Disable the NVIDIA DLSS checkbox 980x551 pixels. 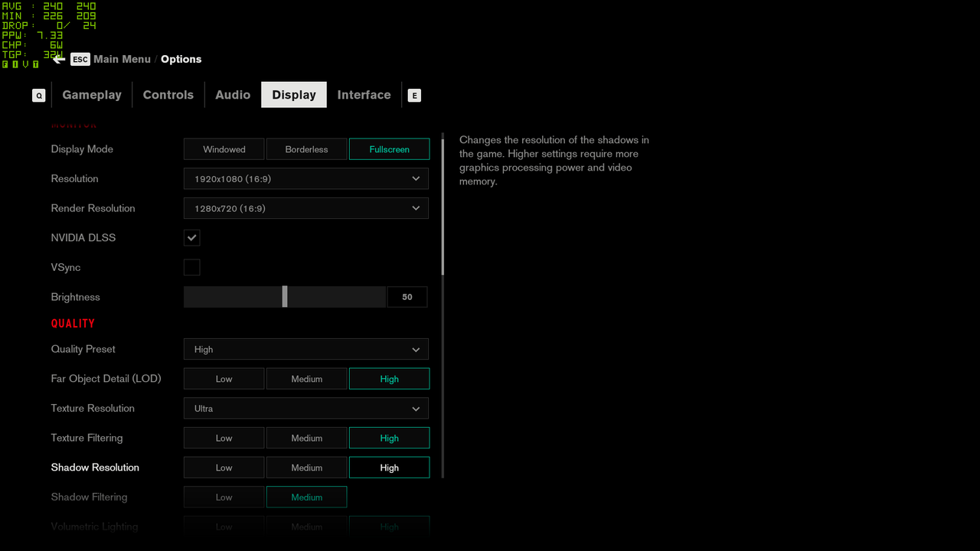click(x=192, y=238)
